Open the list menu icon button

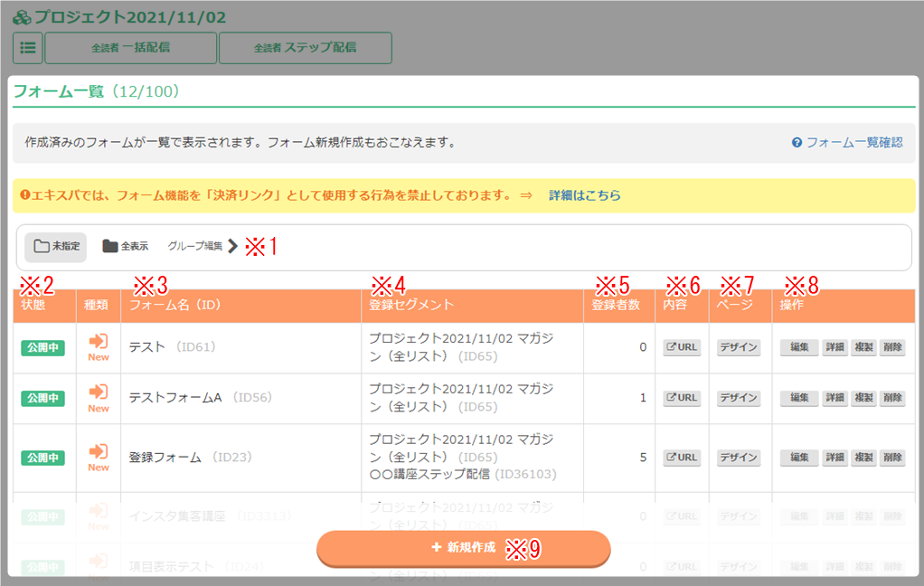click(27, 48)
